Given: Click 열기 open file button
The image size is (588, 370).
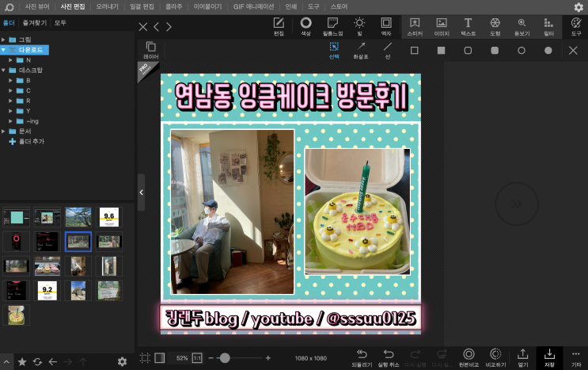Looking at the screenshot, I should click(x=523, y=358).
